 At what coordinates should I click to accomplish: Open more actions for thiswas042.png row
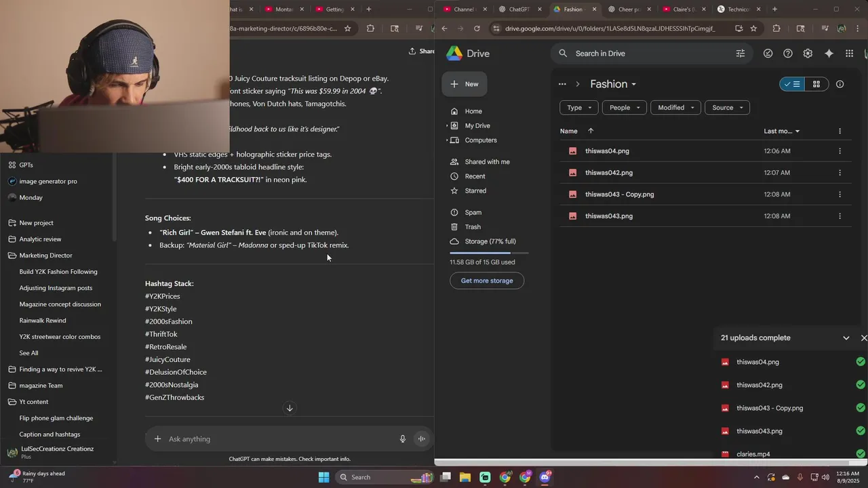pos(840,173)
